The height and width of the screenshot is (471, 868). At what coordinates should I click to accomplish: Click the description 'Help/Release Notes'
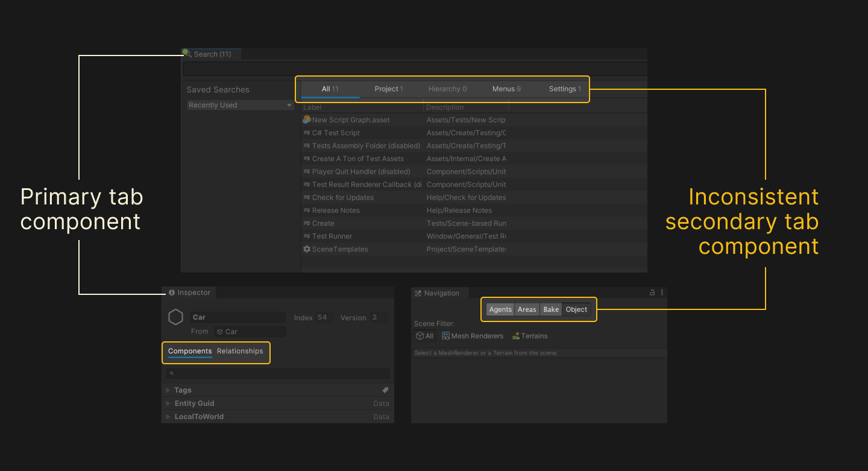coord(459,210)
